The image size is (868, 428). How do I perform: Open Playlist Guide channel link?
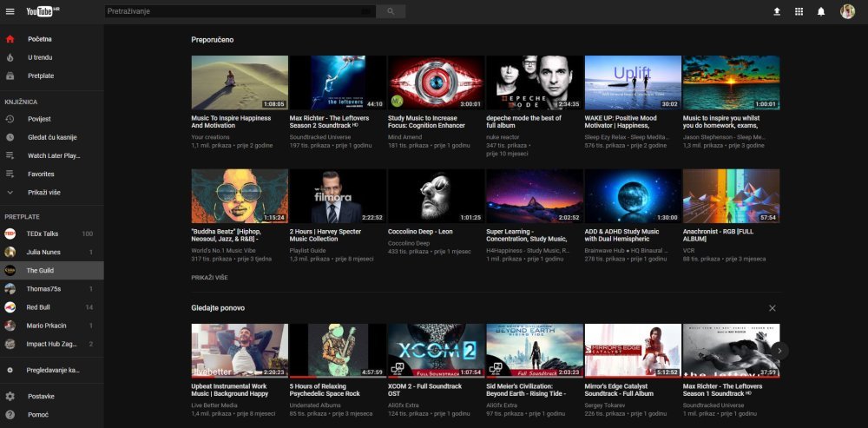click(x=308, y=250)
